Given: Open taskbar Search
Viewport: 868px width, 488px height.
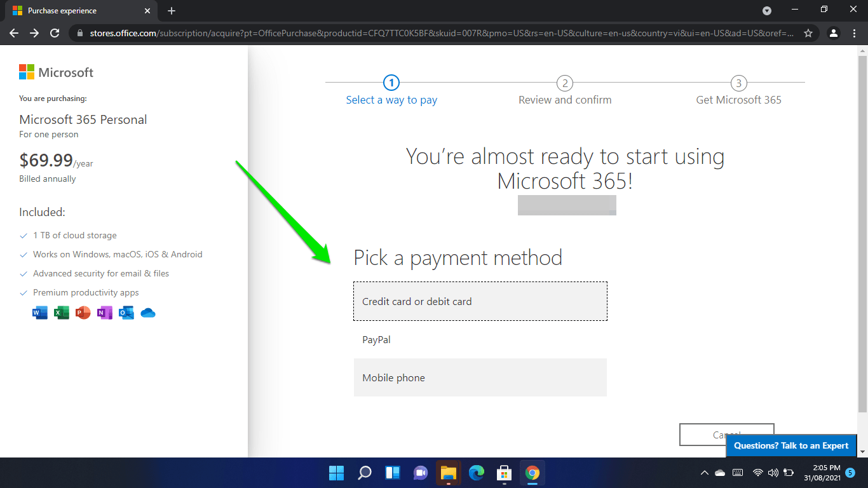Looking at the screenshot, I should click(x=365, y=473).
